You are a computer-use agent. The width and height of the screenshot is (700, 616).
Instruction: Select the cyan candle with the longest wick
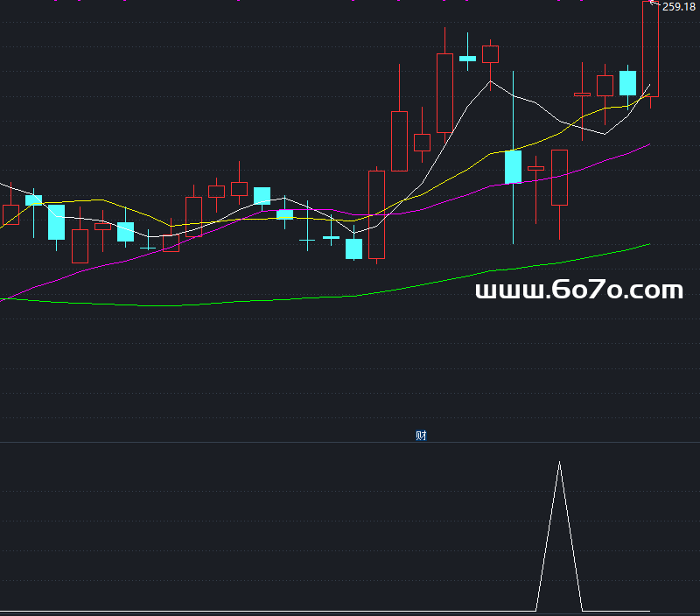click(x=513, y=166)
